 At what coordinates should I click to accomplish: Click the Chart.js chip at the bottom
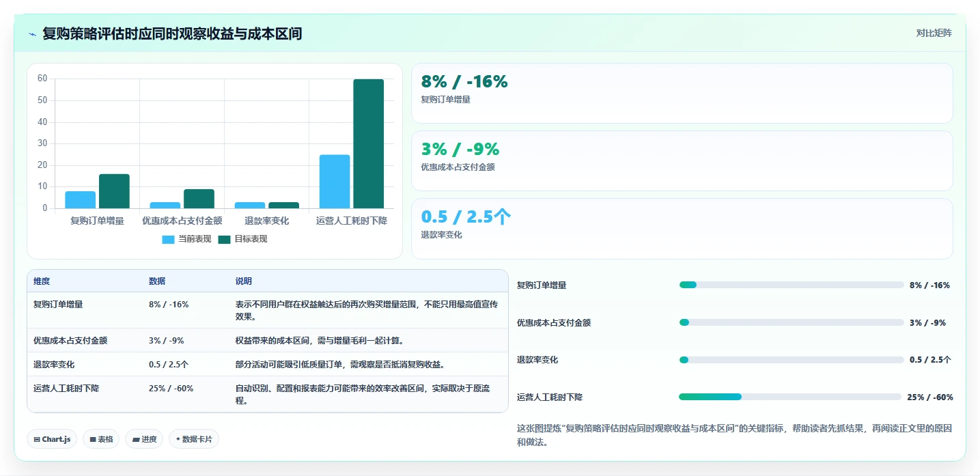pyautogui.click(x=53, y=439)
